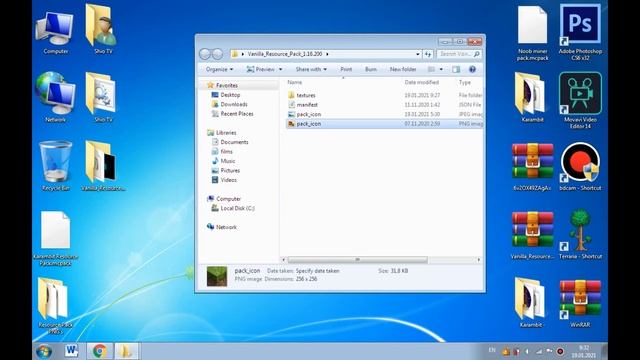Select the pack_icon PNG image file
The image size is (640, 360).
click(x=384, y=124)
